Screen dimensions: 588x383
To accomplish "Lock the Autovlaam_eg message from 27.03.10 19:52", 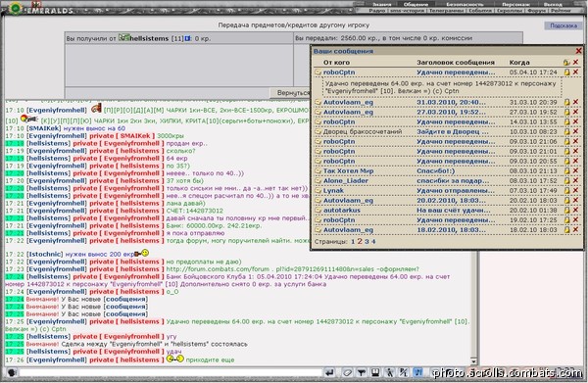I will 567,112.
